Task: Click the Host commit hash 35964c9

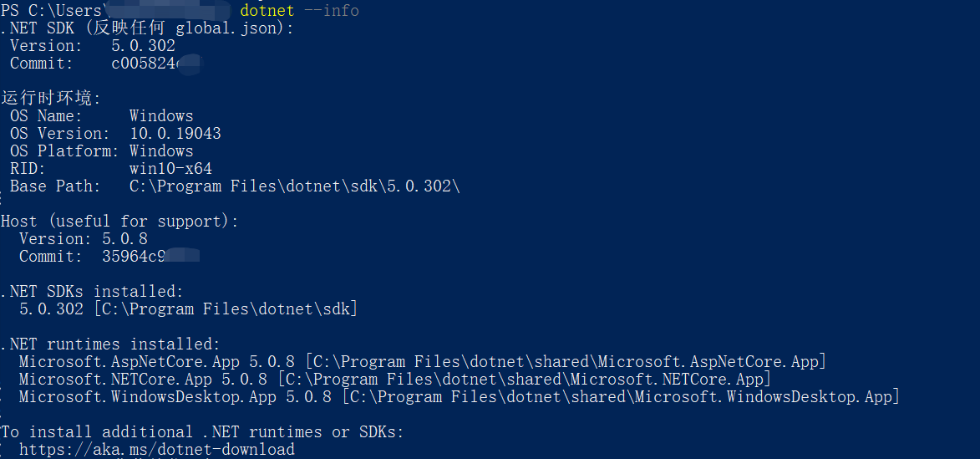Action: (x=133, y=257)
